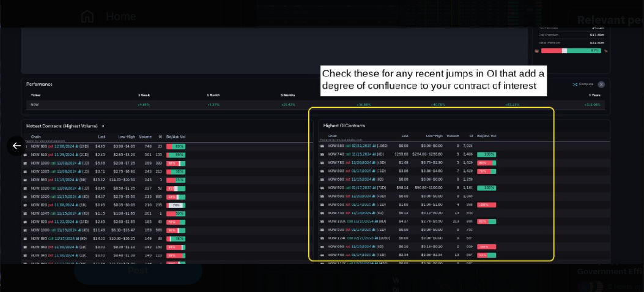Sort Hottest Contracts by Last column header
Image resolution: width=644 pixels, height=292 pixels.
point(102,137)
